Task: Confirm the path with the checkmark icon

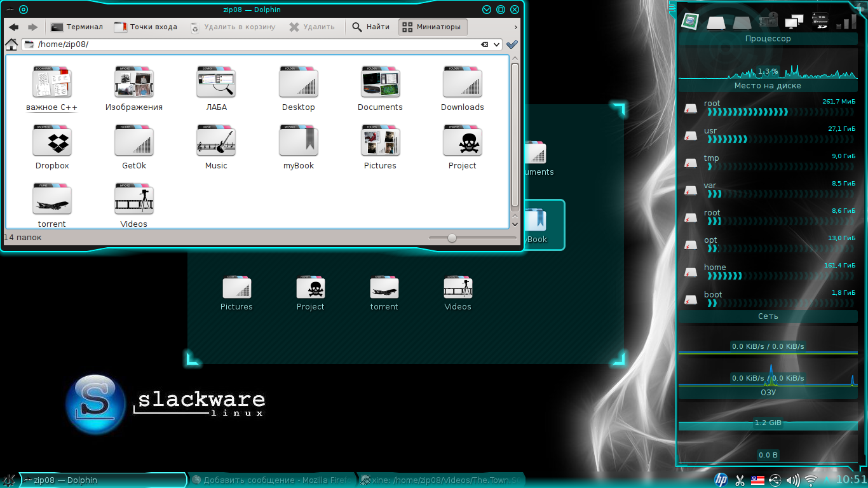Action: pos(512,44)
